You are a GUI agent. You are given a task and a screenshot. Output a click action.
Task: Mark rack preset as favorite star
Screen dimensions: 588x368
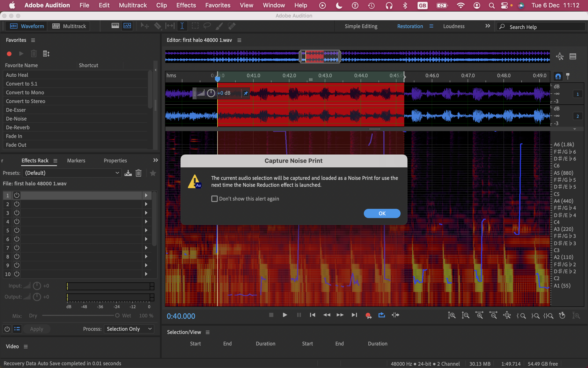point(153,173)
